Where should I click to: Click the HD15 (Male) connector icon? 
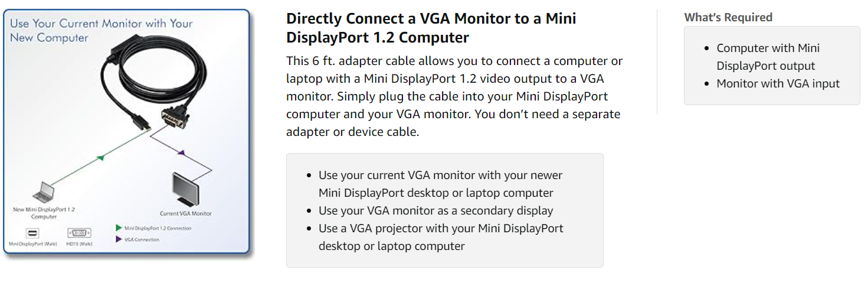click(79, 233)
